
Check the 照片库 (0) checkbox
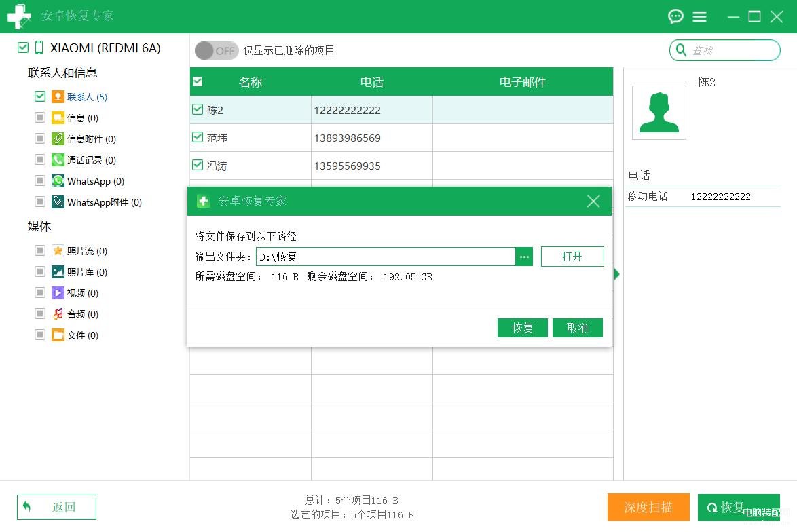click(40, 271)
